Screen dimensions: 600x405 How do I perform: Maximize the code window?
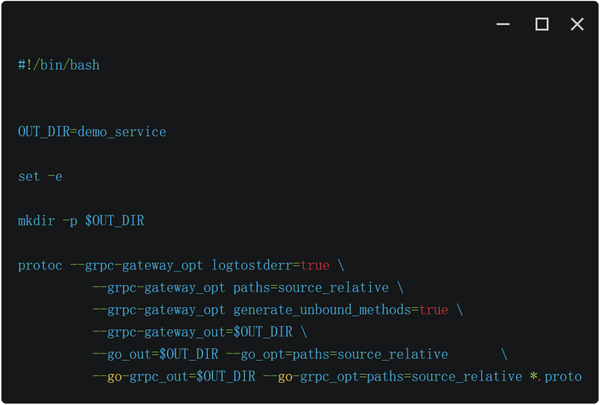point(541,25)
